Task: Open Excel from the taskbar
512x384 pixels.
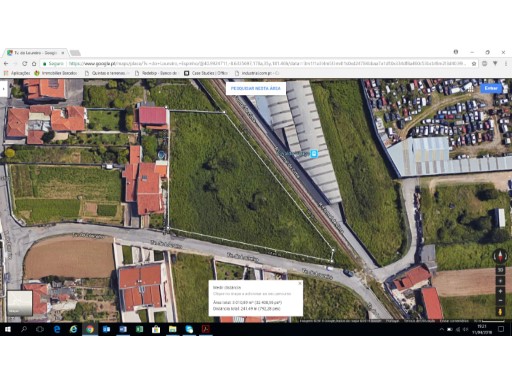Action: (x=139, y=329)
